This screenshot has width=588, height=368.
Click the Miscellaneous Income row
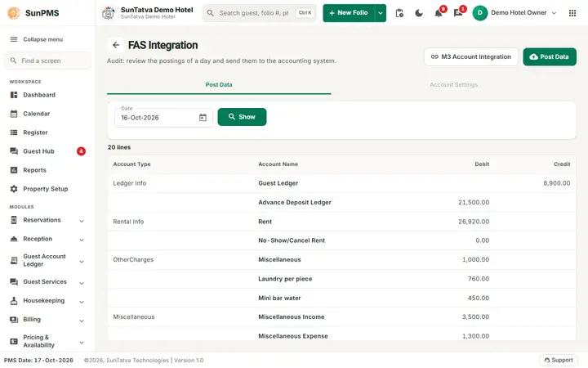pyautogui.click(x=341, y=317)
